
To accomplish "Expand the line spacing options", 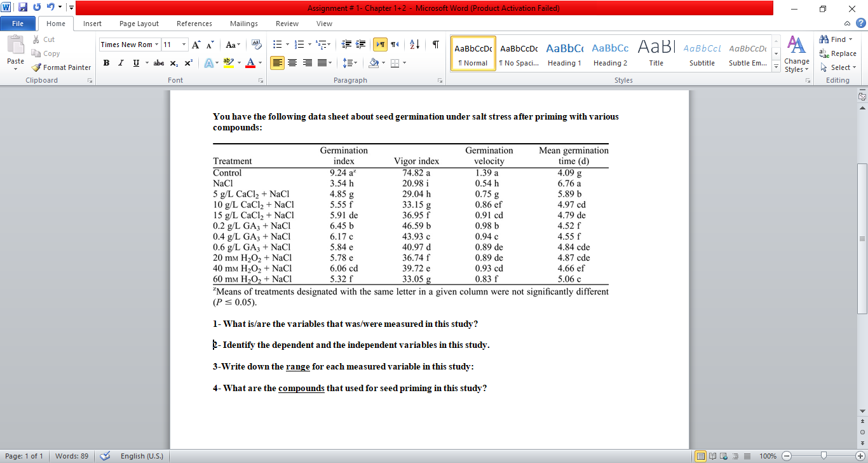I will (x=356, y=62).
